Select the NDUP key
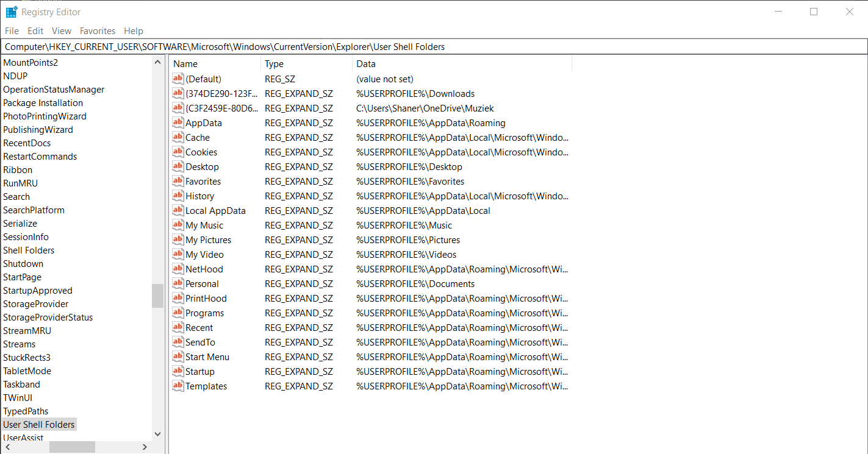The image size is (868, 454). coord(15,76)
